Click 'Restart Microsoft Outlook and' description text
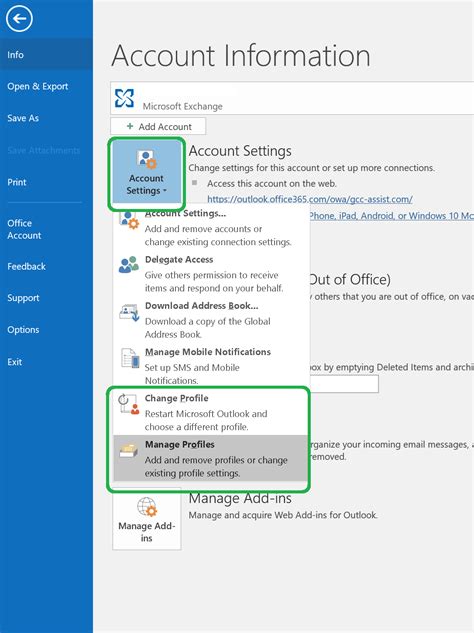Image resolution: width=474 pixels, height=633 pixels. (206, 414)
